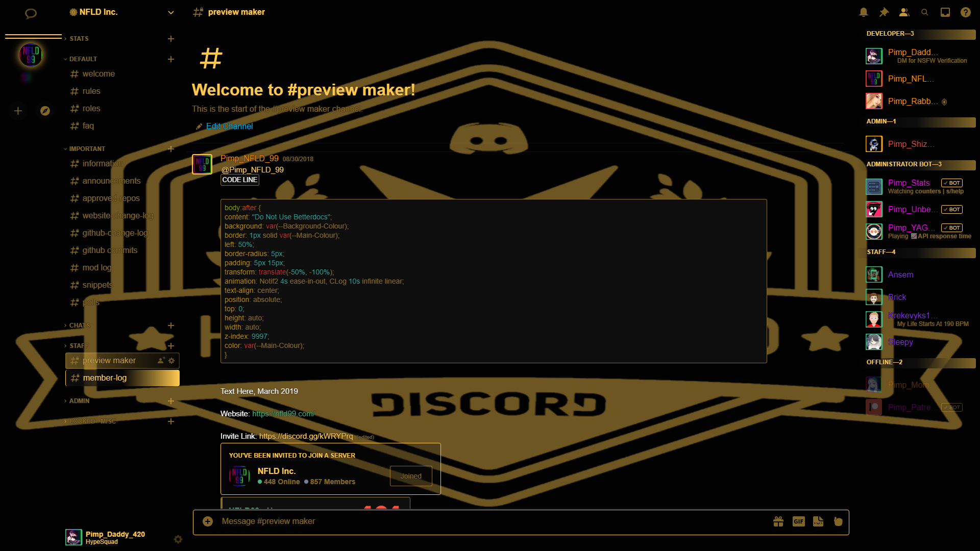The height and width of the screenshot is (551, 980).
Task: Click the Joined button on server invite
Action: point(411,475)
